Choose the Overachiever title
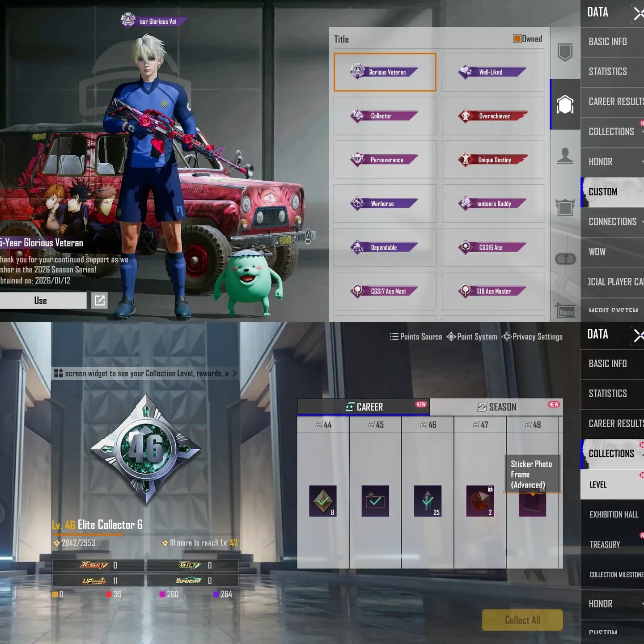This screenshot has width=644, height=644. [x=493, y=116]
